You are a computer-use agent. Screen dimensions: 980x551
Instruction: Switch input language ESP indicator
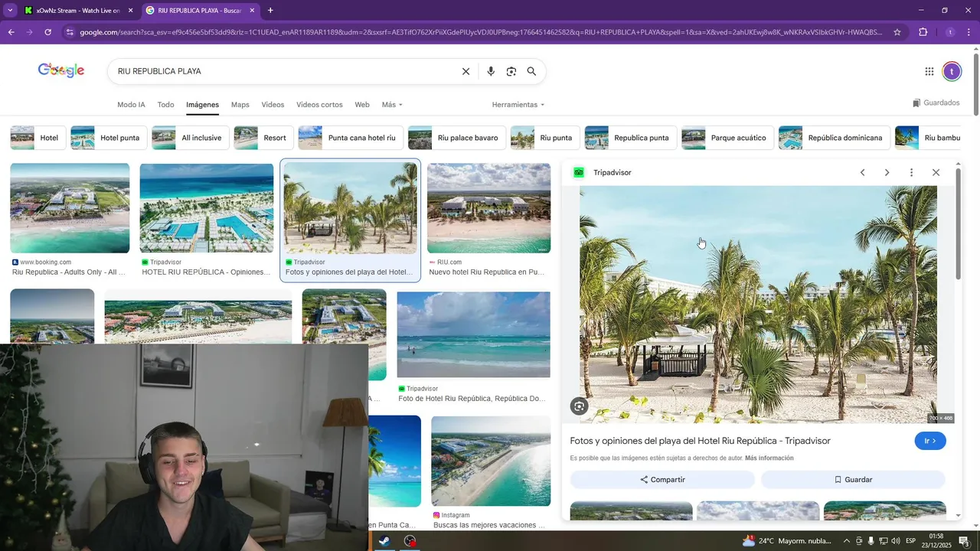[x=911, y=541]
